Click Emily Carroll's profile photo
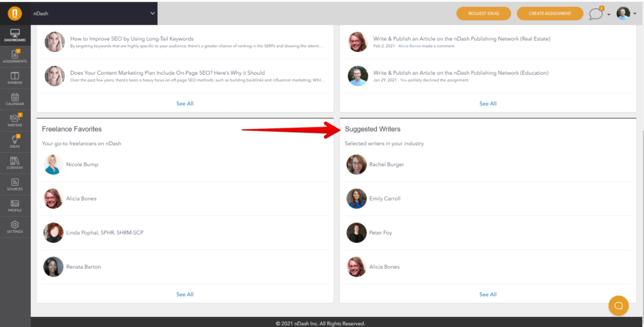Screen dimensions: 644x327 coord(357,199)
